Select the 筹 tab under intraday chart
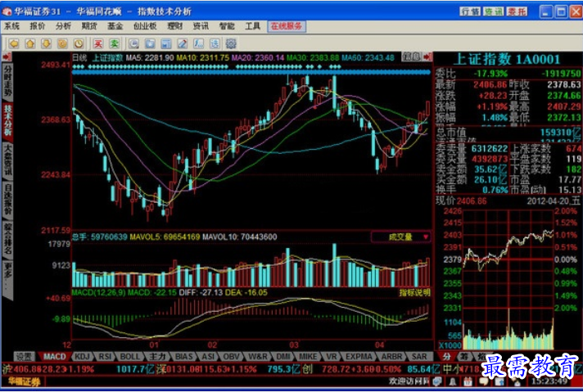The width and height of the screenshot is (583, 392). [x=464, y=356]
